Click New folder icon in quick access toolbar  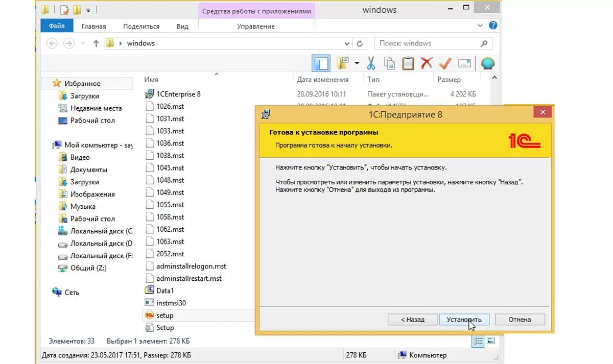[77, 10]
